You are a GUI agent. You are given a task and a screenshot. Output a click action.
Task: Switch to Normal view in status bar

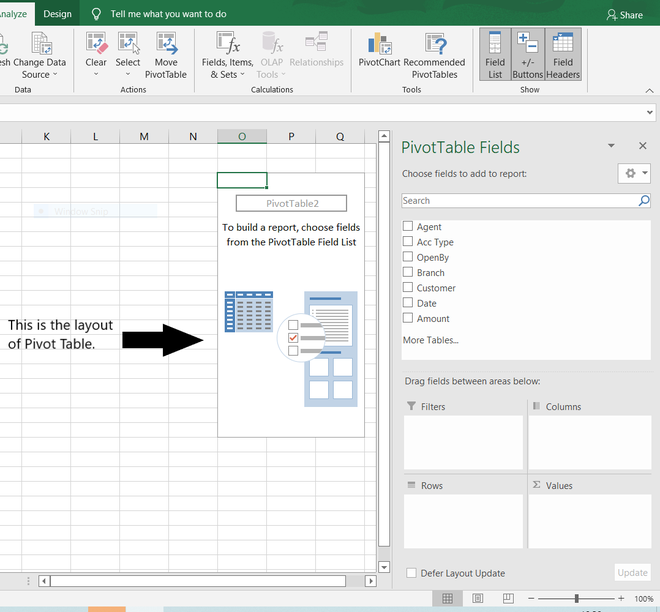447,598
